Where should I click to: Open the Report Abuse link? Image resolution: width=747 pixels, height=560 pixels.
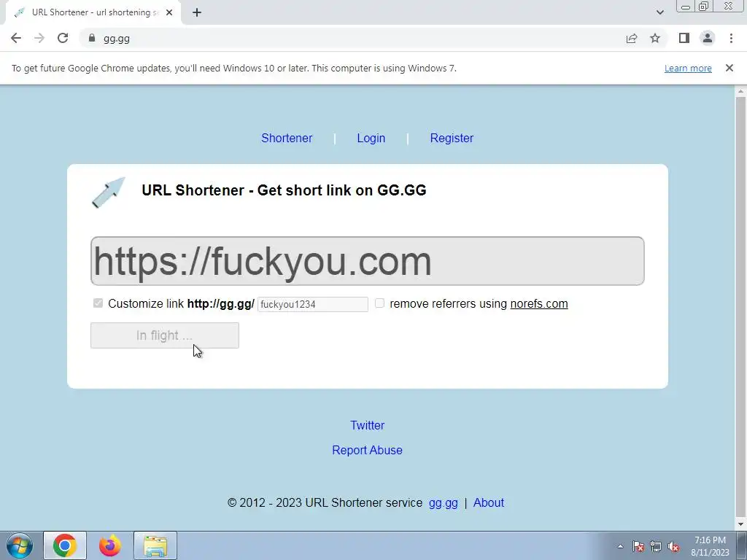tap(368, 450)
